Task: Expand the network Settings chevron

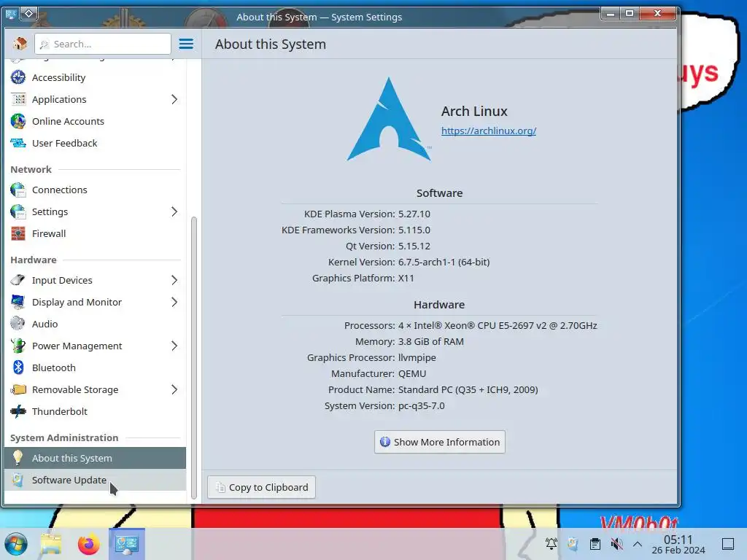Action: [174, 211]
